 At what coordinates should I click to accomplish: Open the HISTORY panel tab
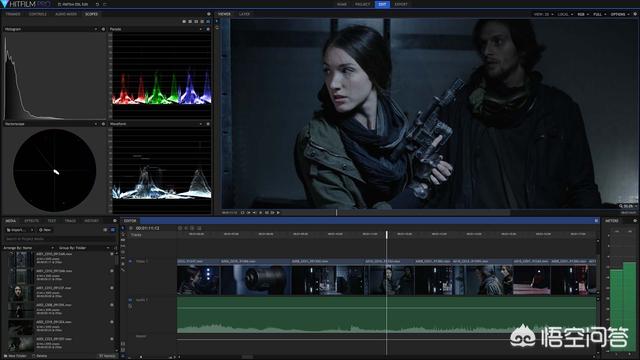91,221
